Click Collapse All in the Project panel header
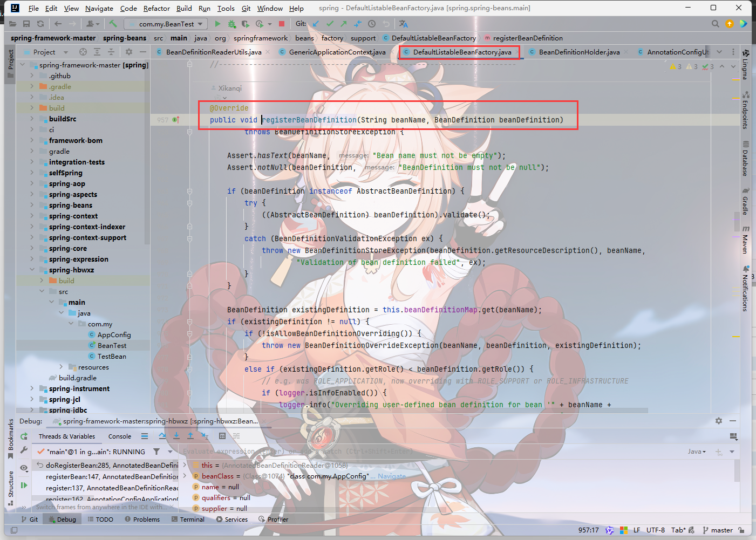The width and height of the screenshot is (756, 540). pos(111,52)
